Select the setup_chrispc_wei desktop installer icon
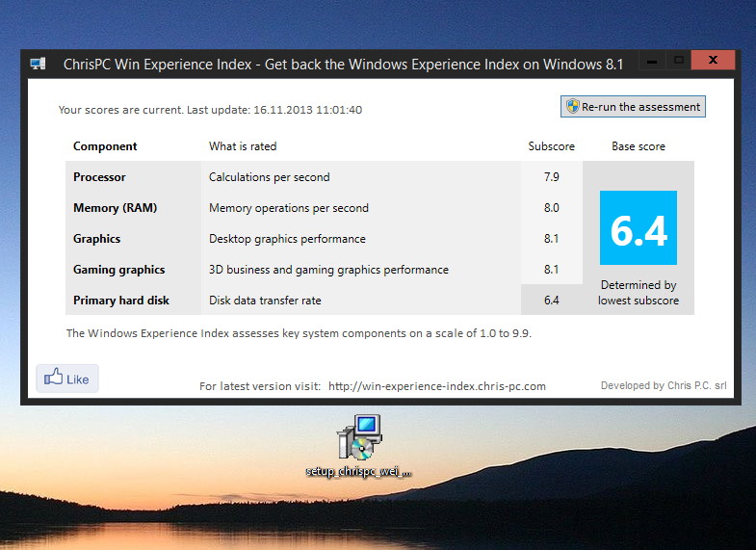This screenshot has width=756, height=550. coord(358,446)
